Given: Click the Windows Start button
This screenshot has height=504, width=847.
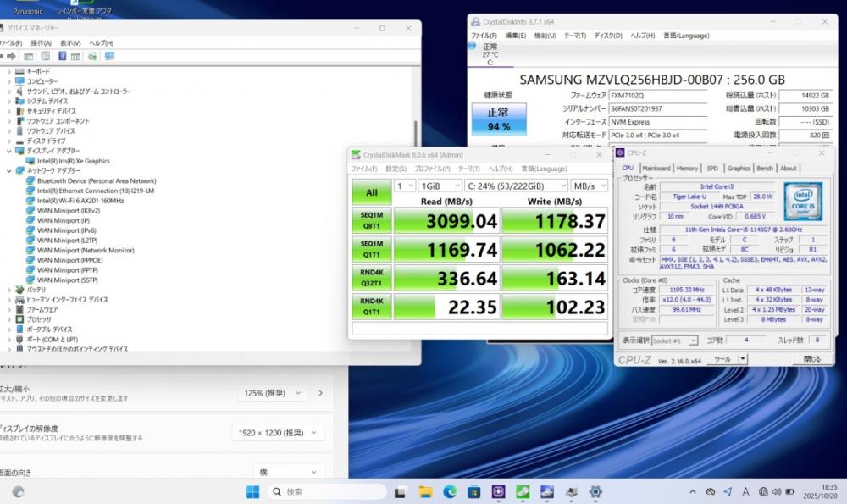Looking at the screenshot, I should [252, 491].
